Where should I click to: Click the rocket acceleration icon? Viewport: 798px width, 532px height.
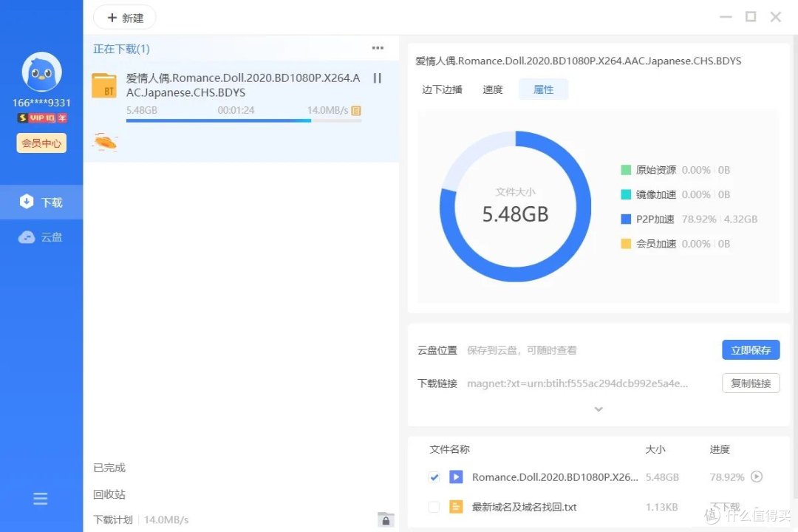(106, 142)
